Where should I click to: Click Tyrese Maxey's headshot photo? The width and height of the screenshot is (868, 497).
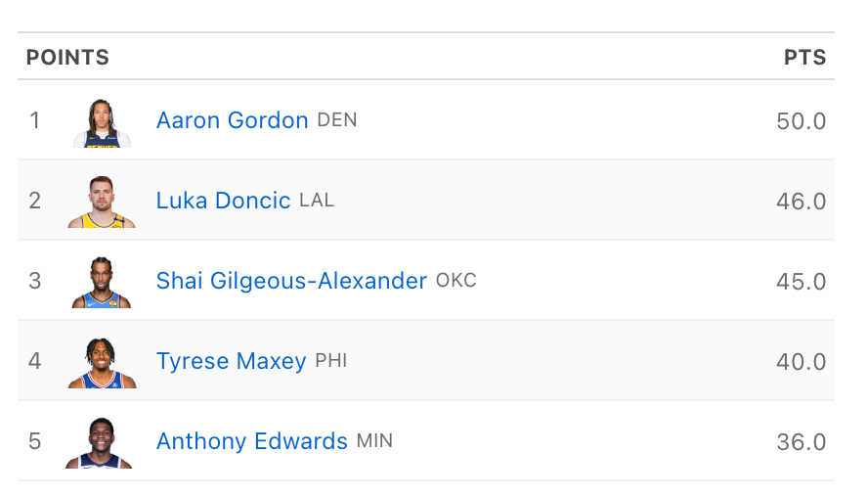click(x=102, y=362)
